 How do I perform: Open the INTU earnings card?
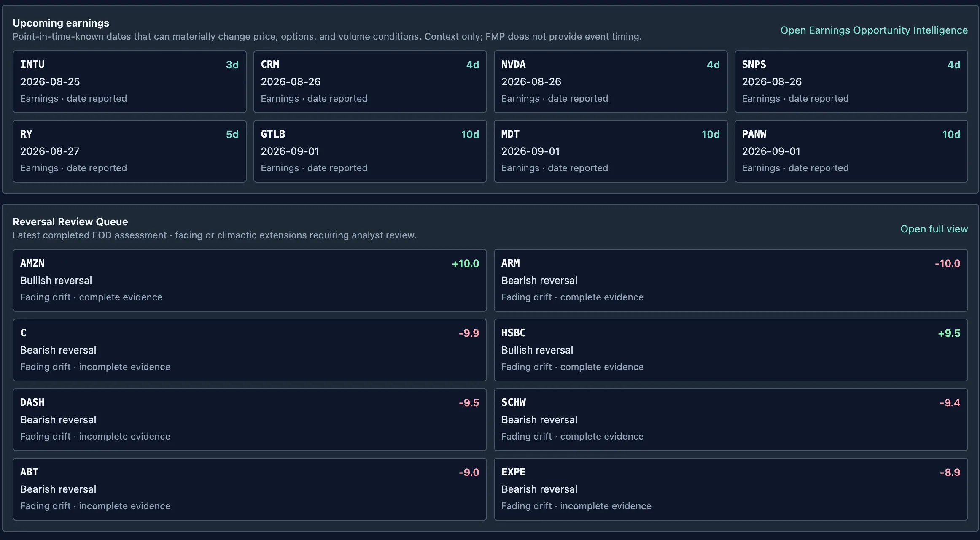(129, 81)
